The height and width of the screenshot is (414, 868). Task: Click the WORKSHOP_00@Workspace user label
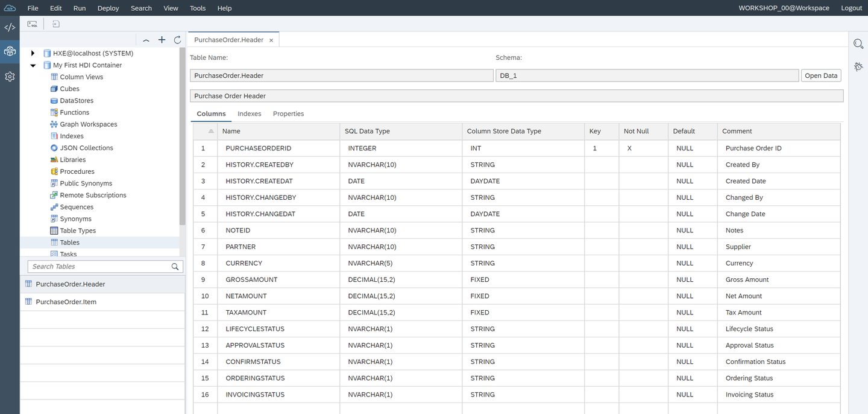click(x=784, y=8)
